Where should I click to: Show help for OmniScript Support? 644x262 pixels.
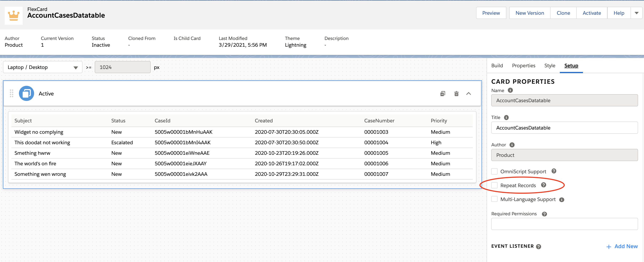click(x=554, y=171)
